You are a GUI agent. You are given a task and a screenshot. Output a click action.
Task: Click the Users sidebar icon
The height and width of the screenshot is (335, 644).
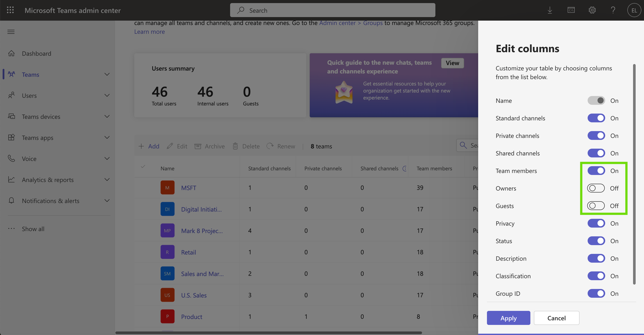11,95
